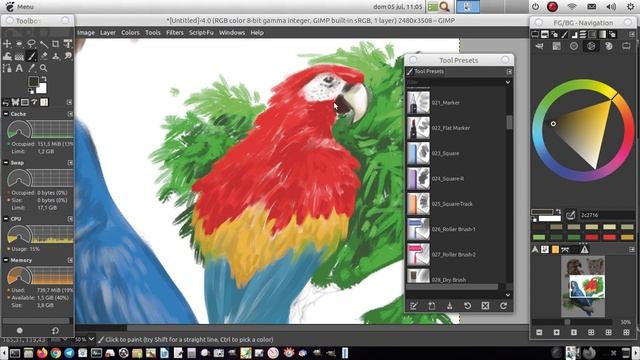This screenshot has height=360, width=640.
Task: Refresh the tool presets list
Action: pos(503,306)
